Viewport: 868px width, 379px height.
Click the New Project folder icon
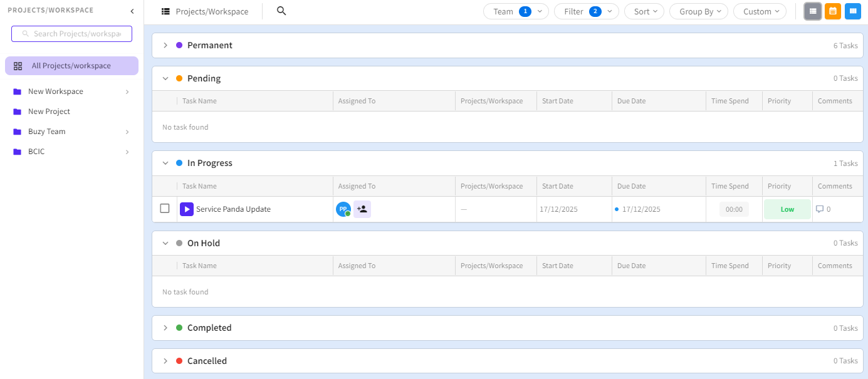17,112
